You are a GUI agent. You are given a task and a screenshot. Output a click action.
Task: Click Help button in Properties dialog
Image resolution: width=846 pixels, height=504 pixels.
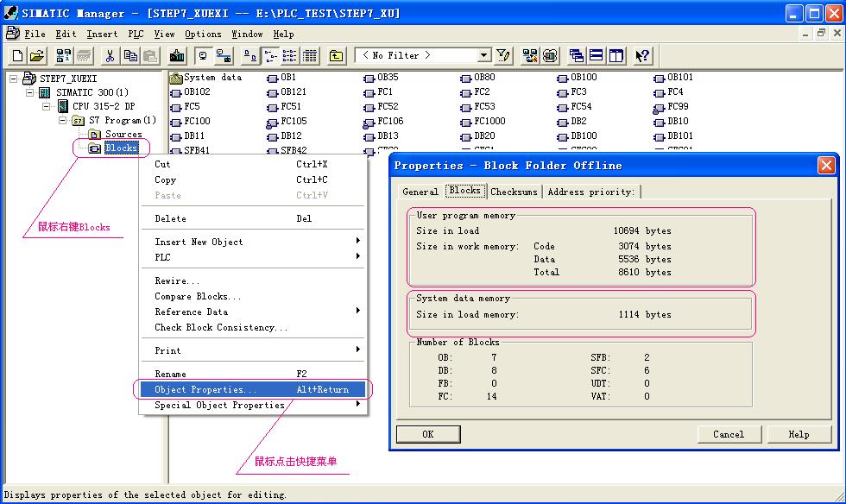pyautogui.click(x=799, y=434)
